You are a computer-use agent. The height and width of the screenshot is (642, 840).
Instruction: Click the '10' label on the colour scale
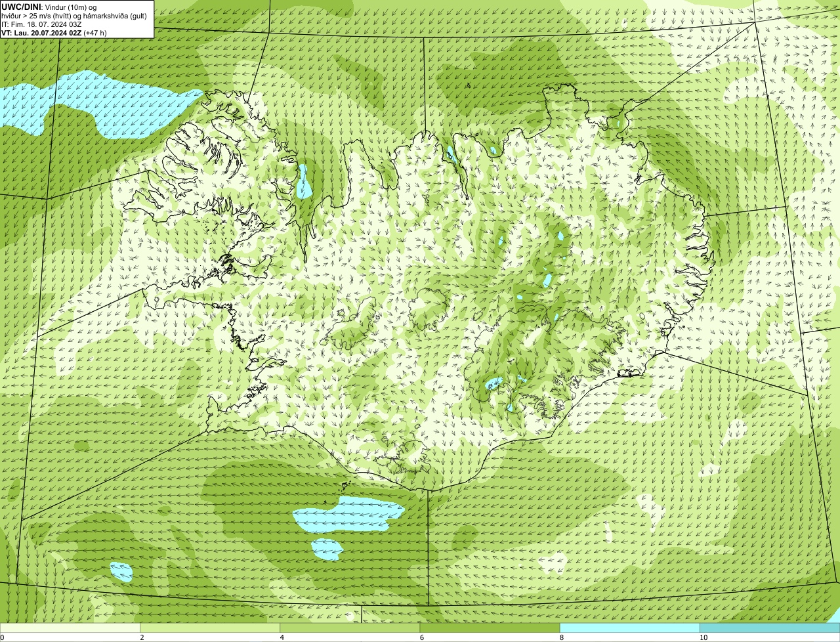703,638
